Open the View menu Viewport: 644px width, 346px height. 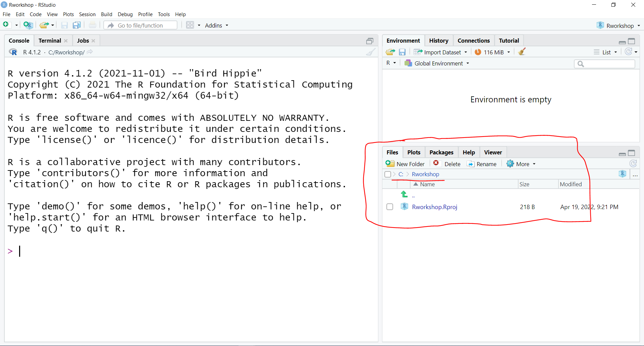pos(52,14)
